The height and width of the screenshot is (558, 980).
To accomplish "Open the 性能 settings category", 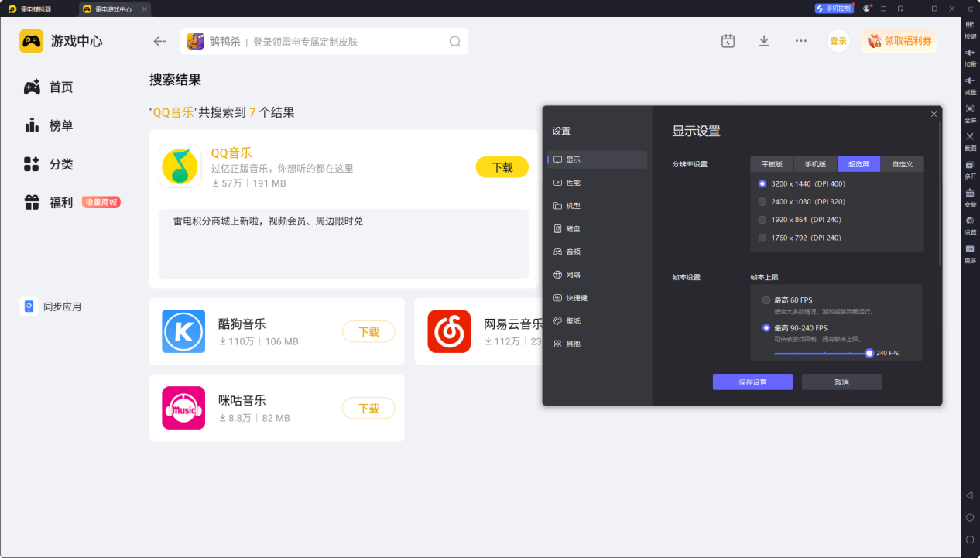I will [x=573, y=183].
